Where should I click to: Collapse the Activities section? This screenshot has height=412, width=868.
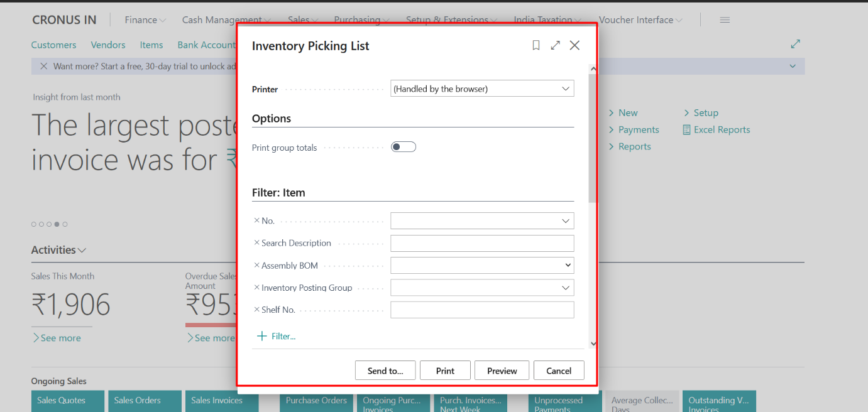pos(84,249)
